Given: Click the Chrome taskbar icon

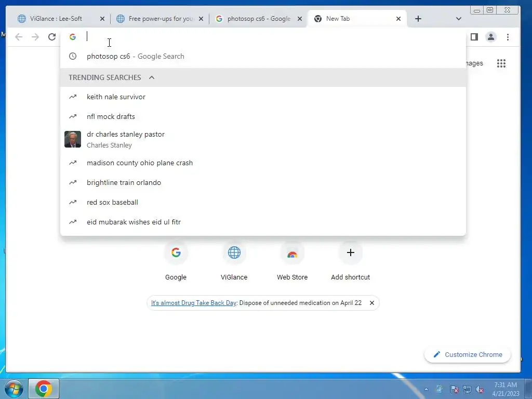Looking at the screenshot, I should 44,389.
